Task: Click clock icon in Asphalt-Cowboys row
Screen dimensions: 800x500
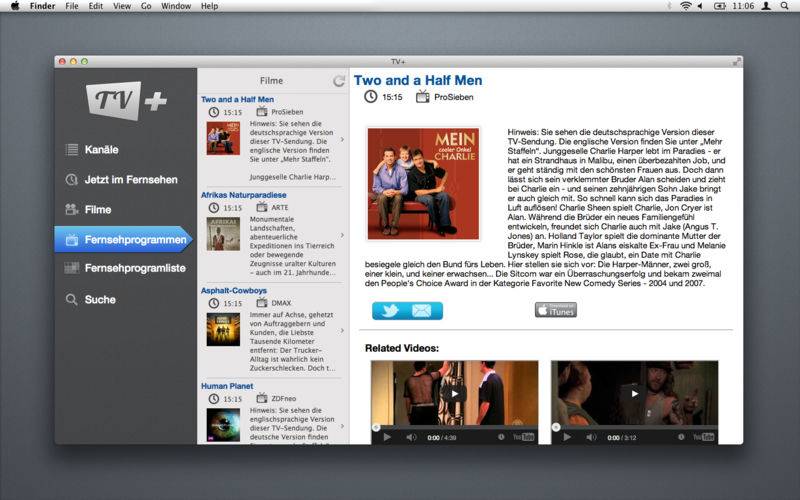Action: click(214, 303)
